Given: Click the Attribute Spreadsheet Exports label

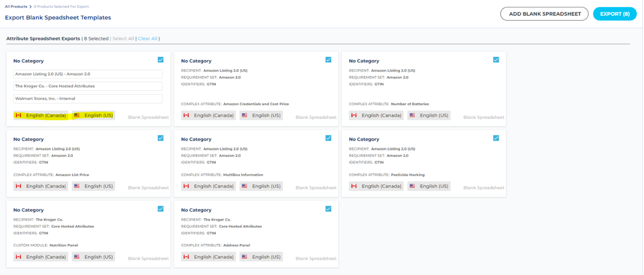Looking at the screenshot, I should [43, 38].
